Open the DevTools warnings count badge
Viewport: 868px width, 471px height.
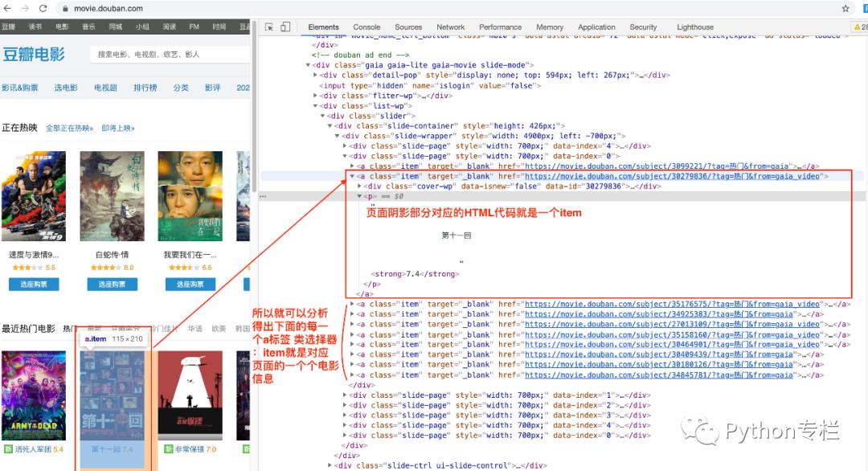861,27
